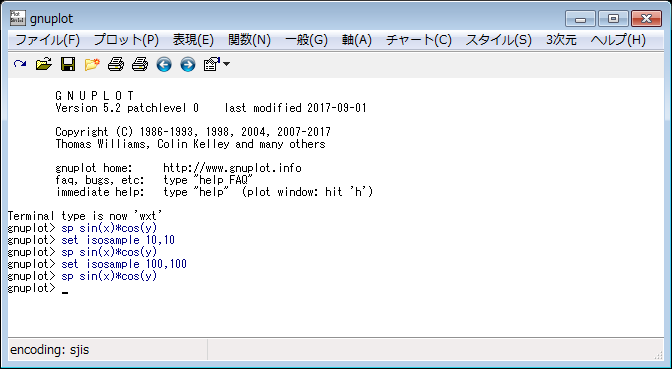This screenshot has width=672, height=369.
Task: Open the チャート(C) menu
Action: (419, 40)
